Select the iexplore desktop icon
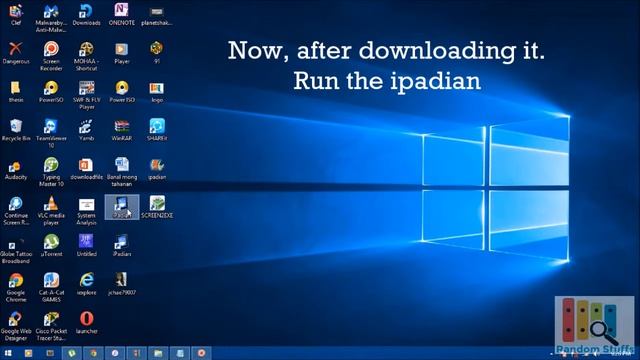The height and width of the screenshot is (360, 640). coord(87,284)
